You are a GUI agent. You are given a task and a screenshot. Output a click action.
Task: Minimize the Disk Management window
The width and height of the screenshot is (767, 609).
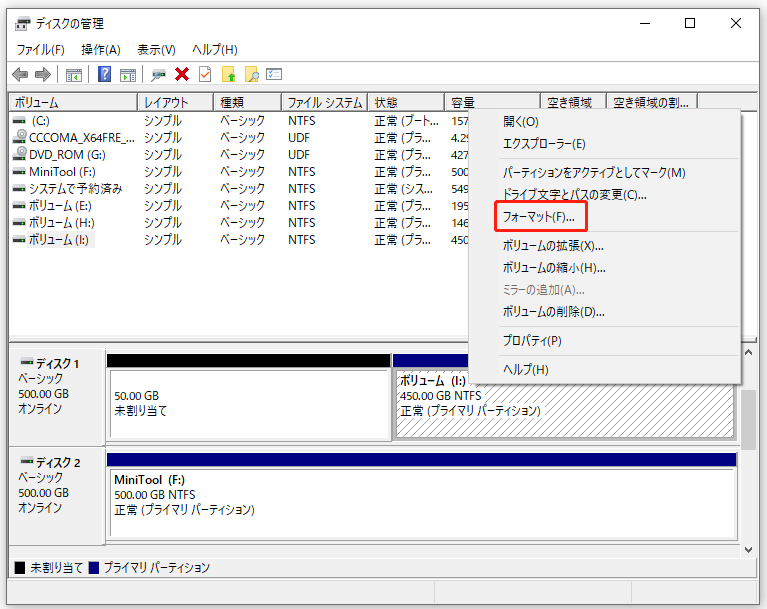[x=645, y=23]
